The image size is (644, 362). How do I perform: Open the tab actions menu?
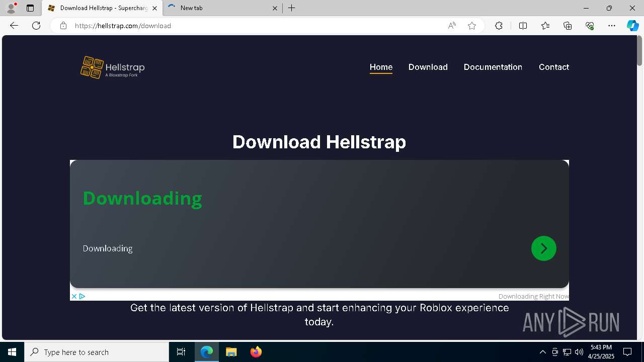[30, 8]
